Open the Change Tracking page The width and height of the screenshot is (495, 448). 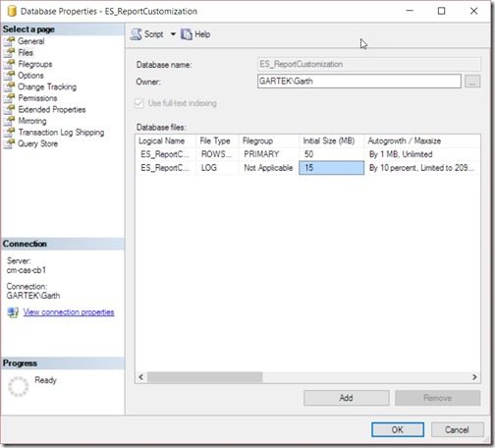[x=47, y=86]
